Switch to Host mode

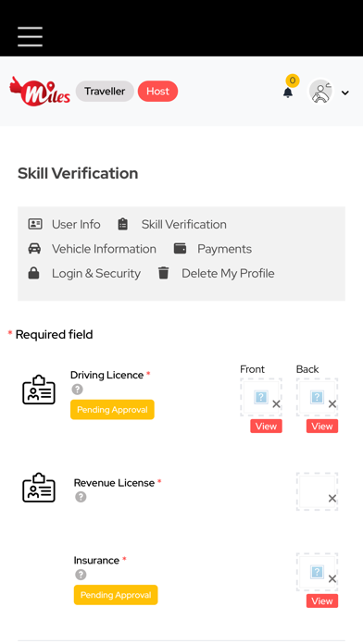pos(157,92)
